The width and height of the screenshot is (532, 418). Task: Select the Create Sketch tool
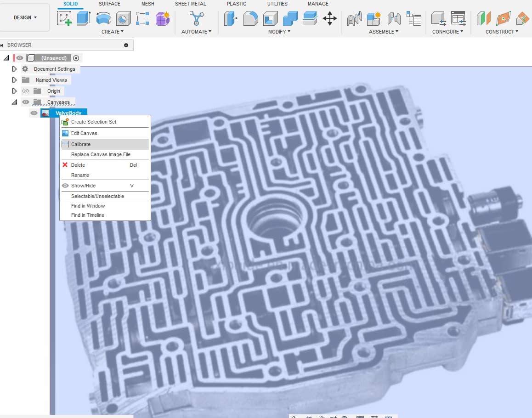point(64,18)
